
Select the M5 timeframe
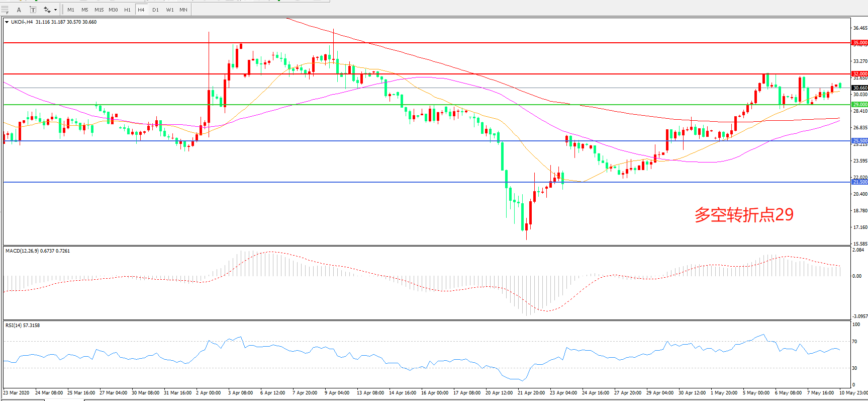pyautogui.click(x=84, y=10)
